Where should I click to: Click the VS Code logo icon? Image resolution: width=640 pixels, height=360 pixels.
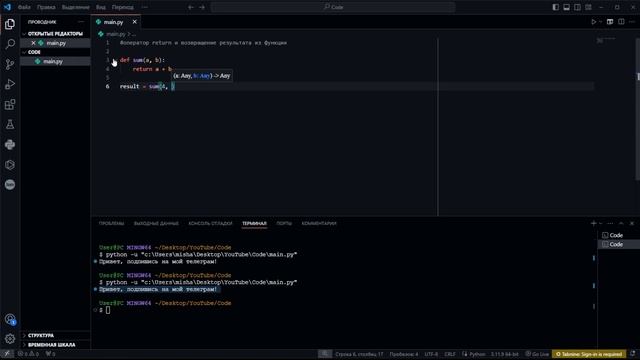click(7, 7)
